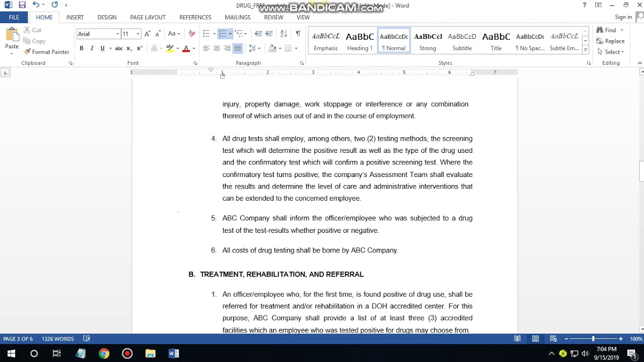
Task: Apply superscript formatting
Action: pos(139,48)
